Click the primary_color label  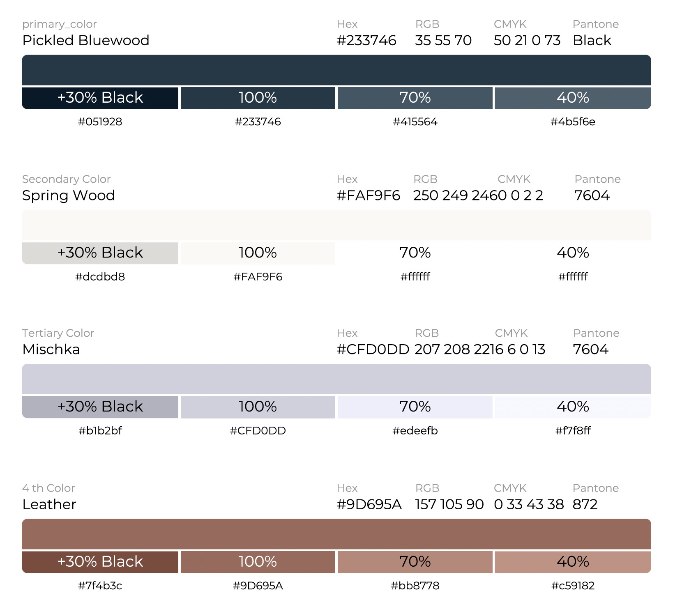[x=60, y=24]
